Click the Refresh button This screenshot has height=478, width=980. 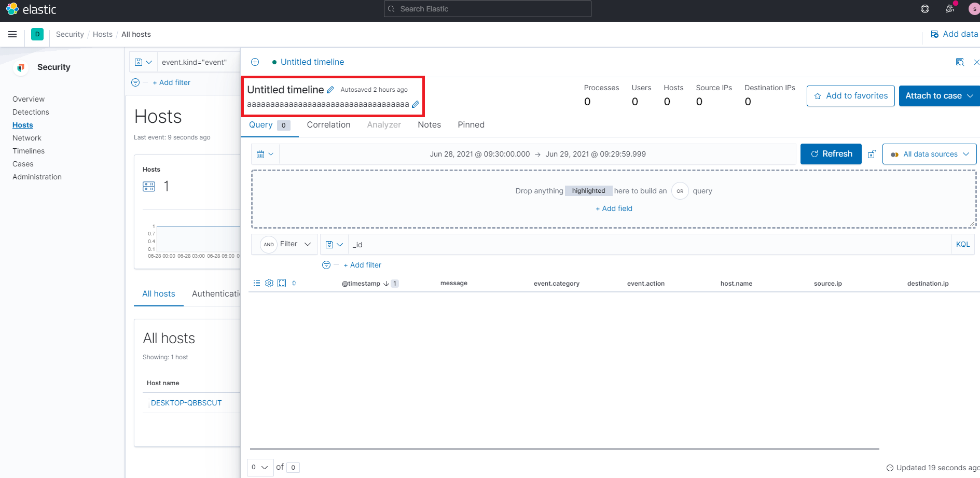click(831, 153)
